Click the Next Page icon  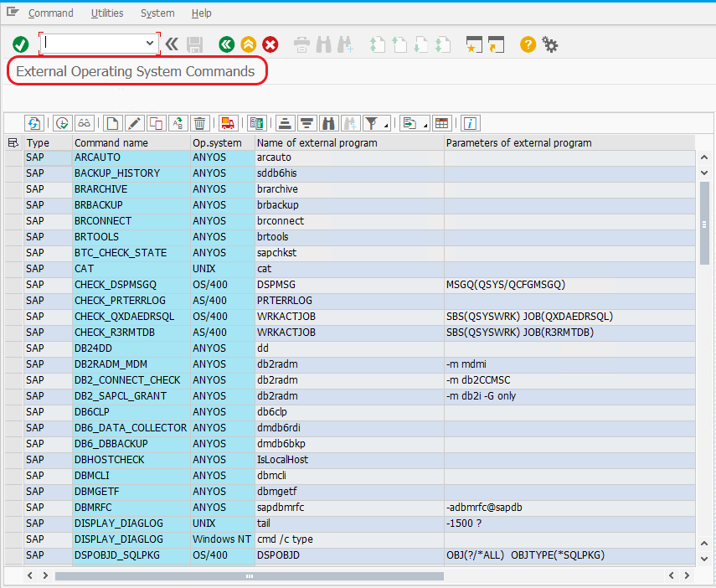[420, 44]
